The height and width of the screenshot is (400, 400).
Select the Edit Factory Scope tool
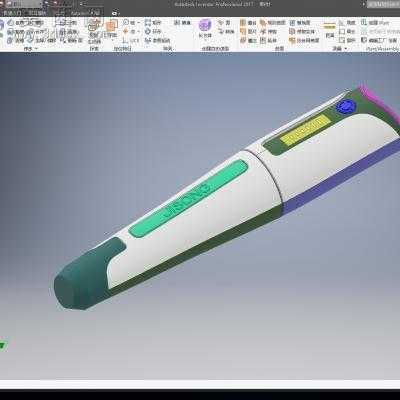coord(379,40)
